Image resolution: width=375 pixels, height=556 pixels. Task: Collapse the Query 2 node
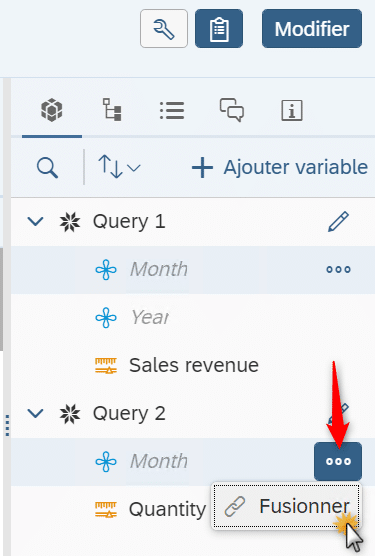click(35, 413)
